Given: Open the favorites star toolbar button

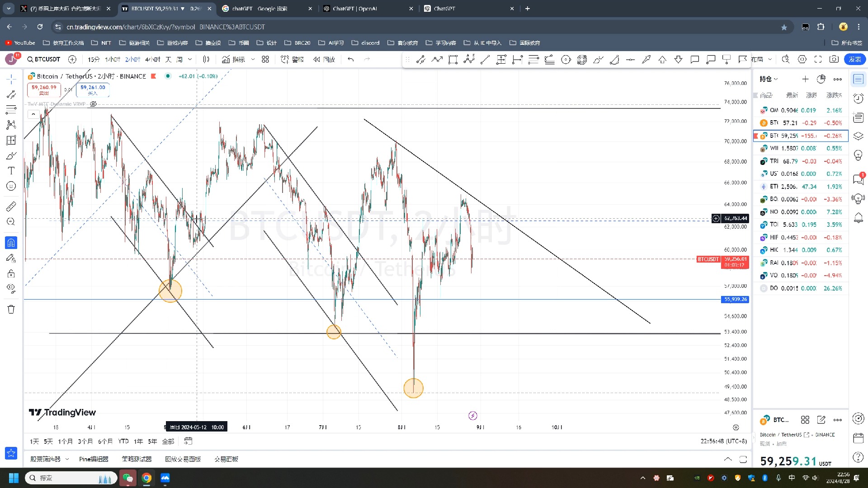Looking at the screenshot, I should 11,453.
